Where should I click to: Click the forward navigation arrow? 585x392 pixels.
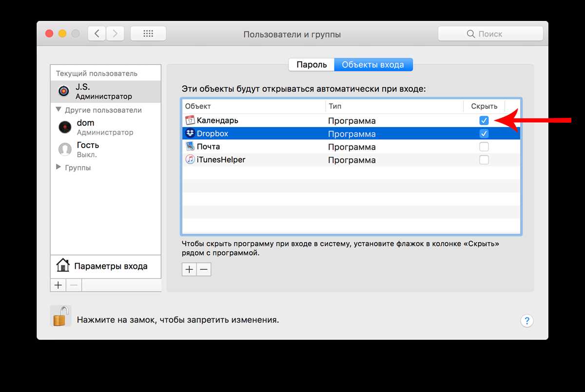point(115,34)
